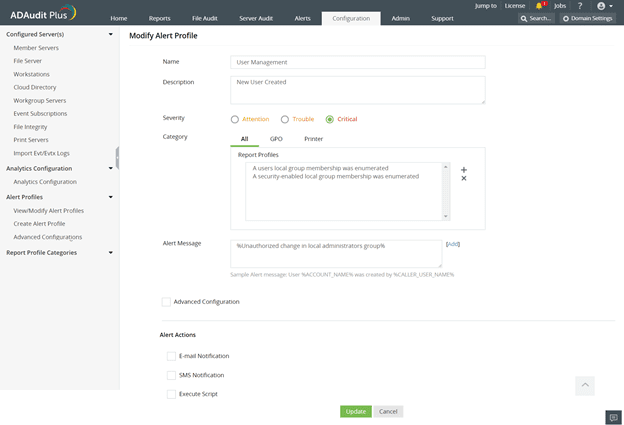This screenshot has height=425, width=624.
Task: Open the chat icon in bottom corner
Action: [x=612, y=416]
